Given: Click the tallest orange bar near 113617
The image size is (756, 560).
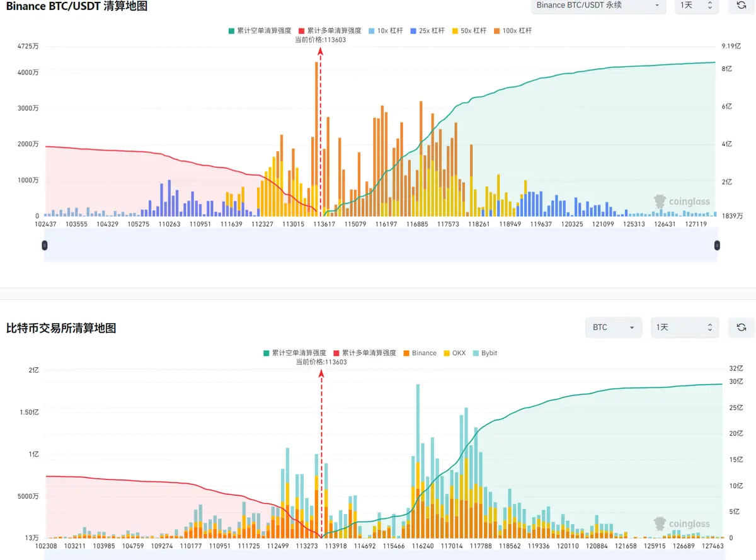Looking at the screenshot, I should [316, 138].
